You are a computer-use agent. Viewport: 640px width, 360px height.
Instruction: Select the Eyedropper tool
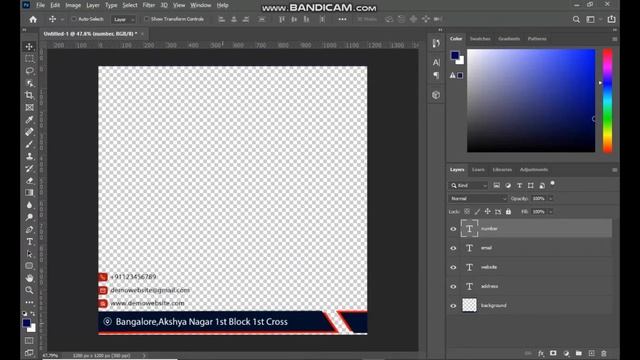[29, 120]
